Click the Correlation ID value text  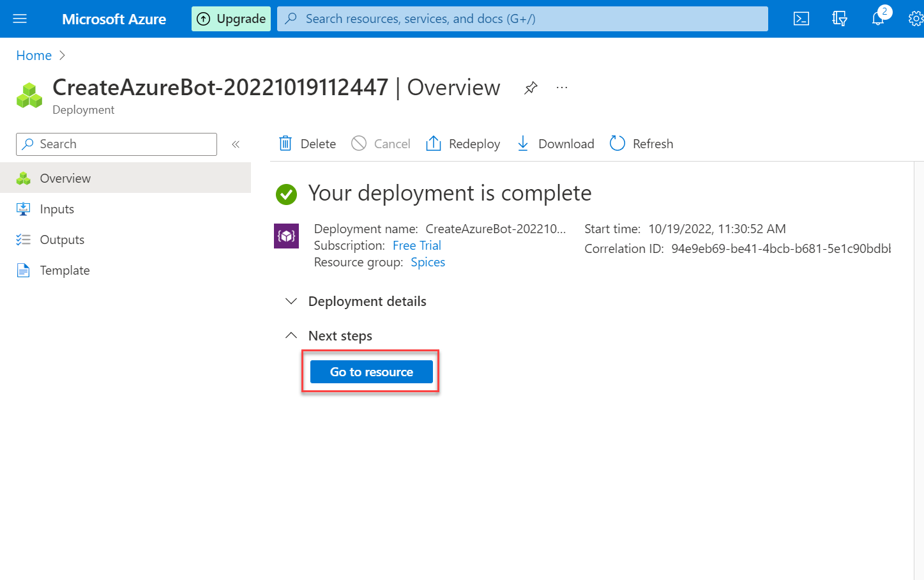click(781, 248)
